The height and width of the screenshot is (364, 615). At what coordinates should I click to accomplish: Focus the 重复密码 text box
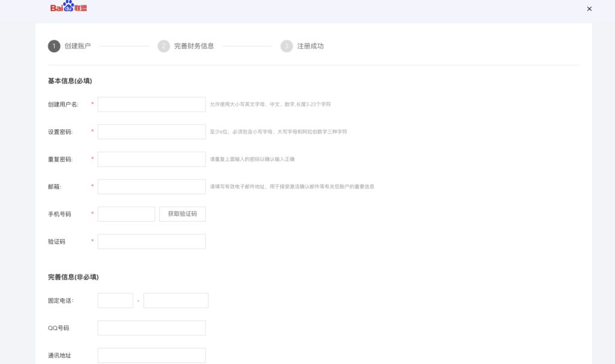151,159
